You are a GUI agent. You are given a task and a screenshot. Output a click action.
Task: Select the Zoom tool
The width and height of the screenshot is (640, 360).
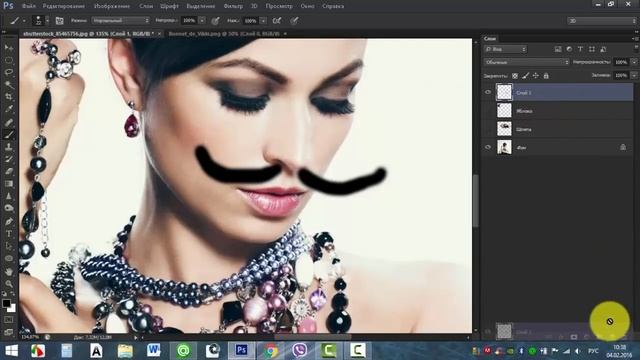coord(9,284)
